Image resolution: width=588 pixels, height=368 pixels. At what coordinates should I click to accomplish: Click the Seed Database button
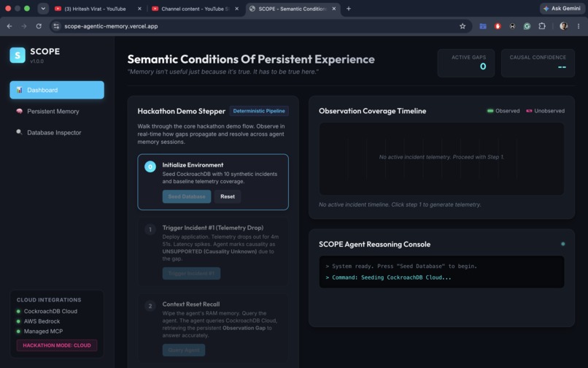click(x=186, y=196)
